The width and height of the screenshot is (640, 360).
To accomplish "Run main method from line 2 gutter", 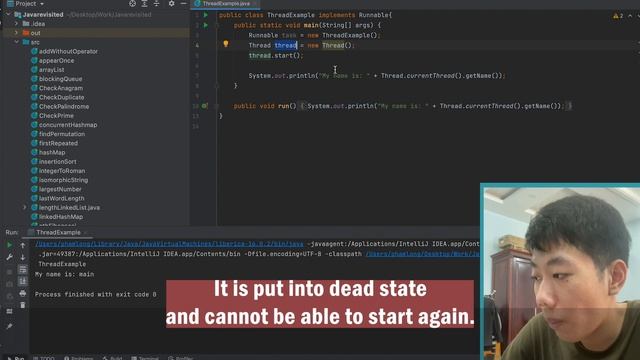I will pyautogui.click(x=206, y=25).
